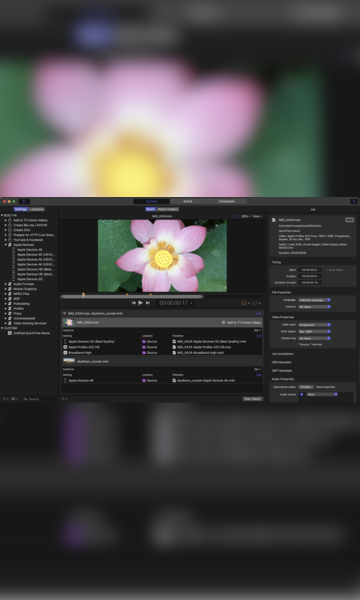The height and width of the screenshot is (600, 360).
Task: Expand the Create Blu-ray | AVCHD group
Action: point(5,225)
